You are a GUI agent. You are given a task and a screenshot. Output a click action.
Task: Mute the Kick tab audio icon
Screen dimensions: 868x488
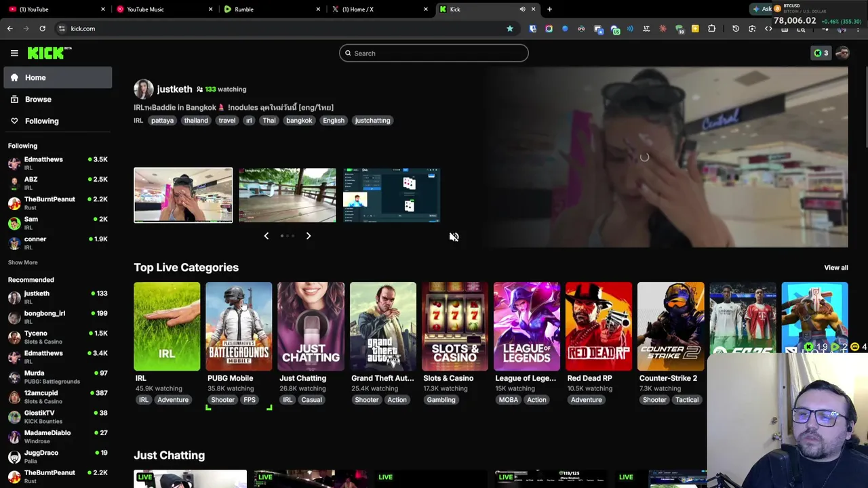coord(522,9)
